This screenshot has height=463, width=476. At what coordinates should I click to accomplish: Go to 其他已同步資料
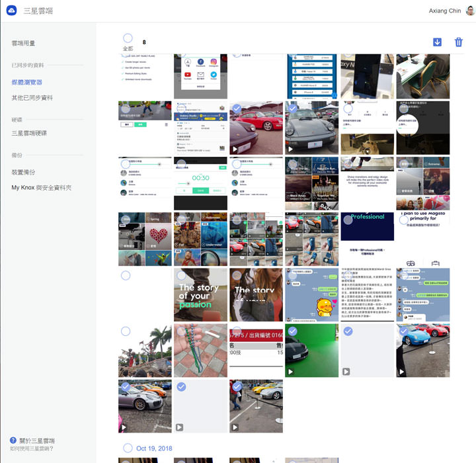32,98
